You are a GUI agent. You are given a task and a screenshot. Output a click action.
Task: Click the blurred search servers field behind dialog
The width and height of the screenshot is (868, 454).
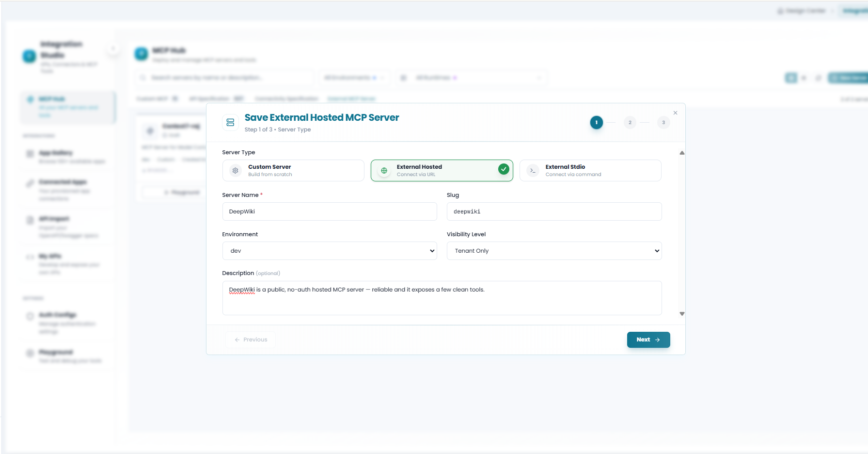click(x=225, y=78)
